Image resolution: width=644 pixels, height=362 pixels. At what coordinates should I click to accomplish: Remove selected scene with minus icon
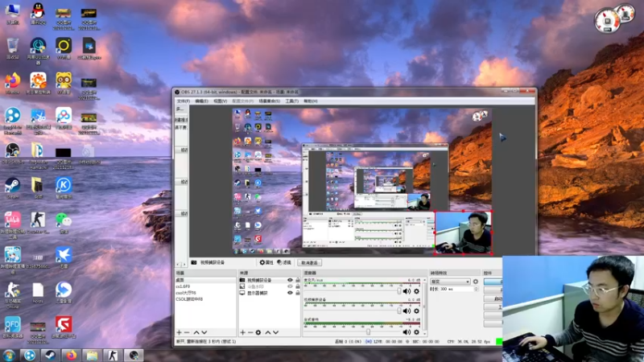tap(187, 332)
